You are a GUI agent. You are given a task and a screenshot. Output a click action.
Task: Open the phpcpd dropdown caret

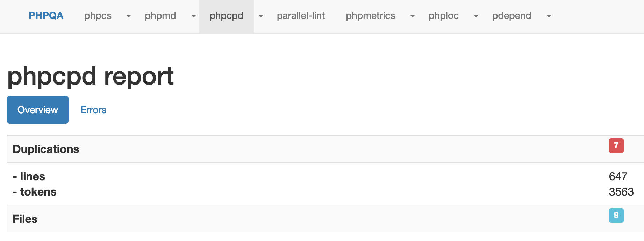(x=260, y=16)
